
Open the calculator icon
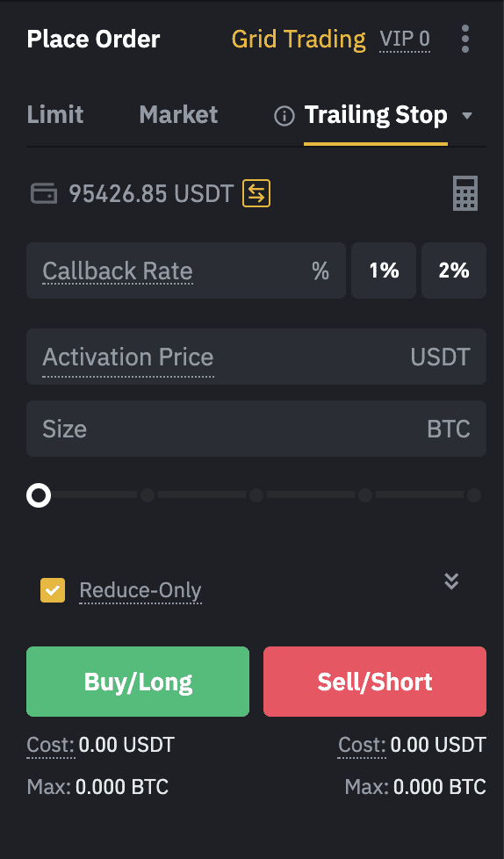[465, 193]
